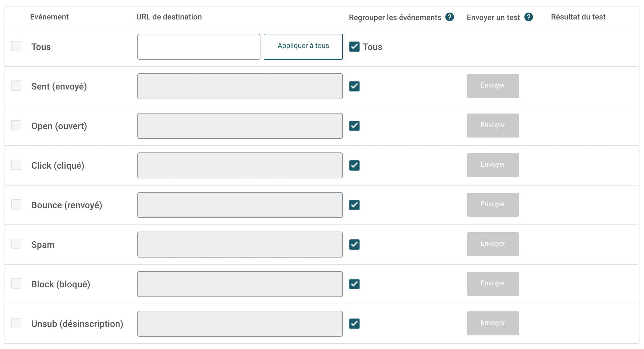Focus the Spam URL field
644x349 pixels.
click(x=240, y=245)
